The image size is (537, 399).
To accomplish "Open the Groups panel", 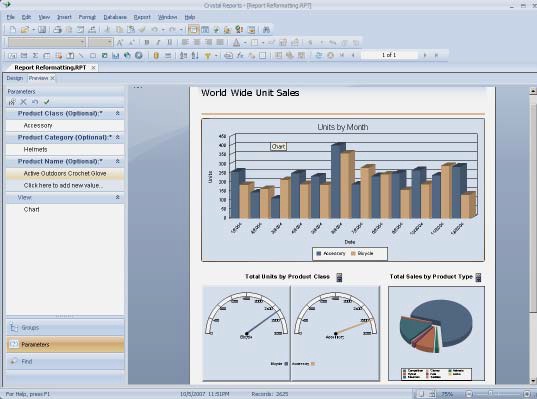I will (65, 328).
